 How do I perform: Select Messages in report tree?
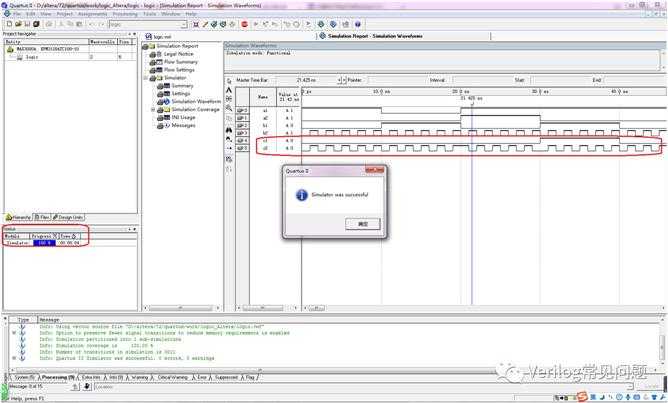pos(183,125)
